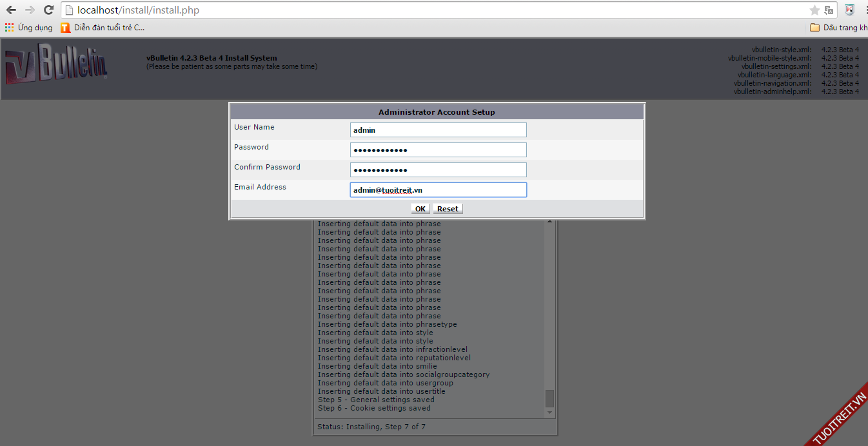
Task: Click the install log scrollbar down arrow
Action: pos(549,412)
